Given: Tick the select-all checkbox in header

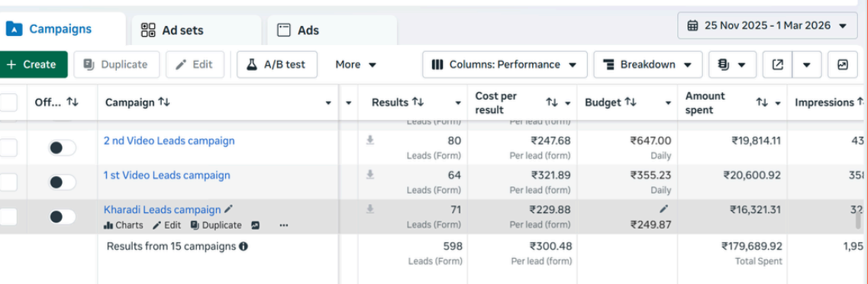Looking at the screenshot, I should click(8, 102).
